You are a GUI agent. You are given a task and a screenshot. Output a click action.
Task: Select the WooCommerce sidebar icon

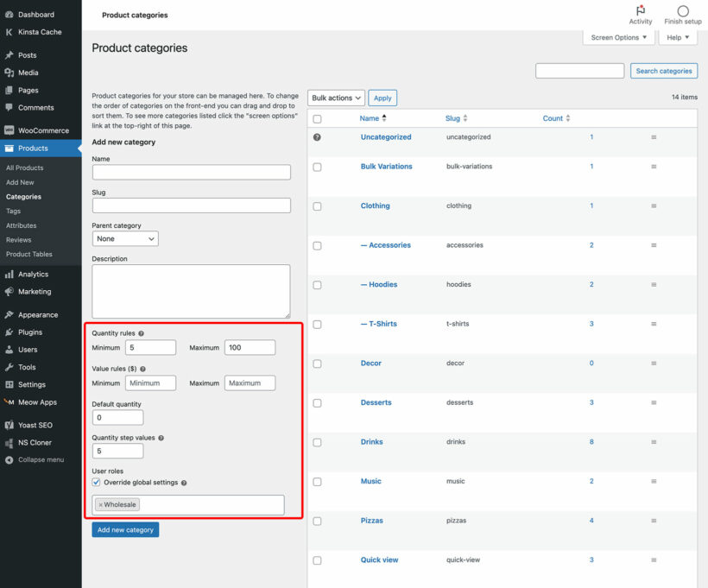(10, 128)
